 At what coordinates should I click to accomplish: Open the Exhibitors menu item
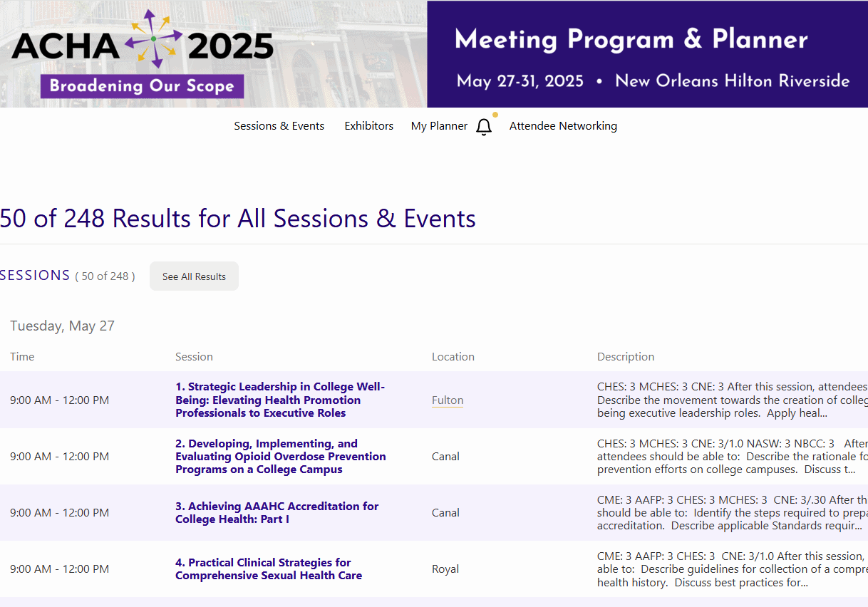369,126
